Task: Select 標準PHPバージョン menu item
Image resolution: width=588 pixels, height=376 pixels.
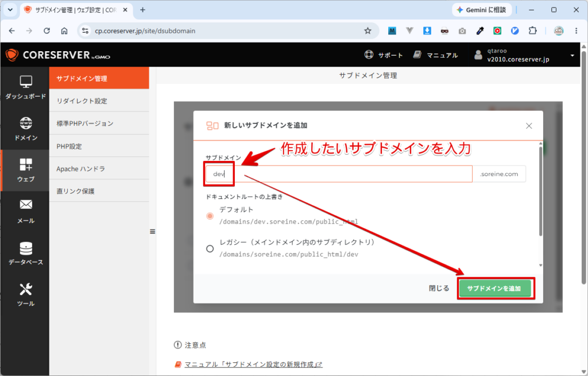Action: [x=99, y=123]
